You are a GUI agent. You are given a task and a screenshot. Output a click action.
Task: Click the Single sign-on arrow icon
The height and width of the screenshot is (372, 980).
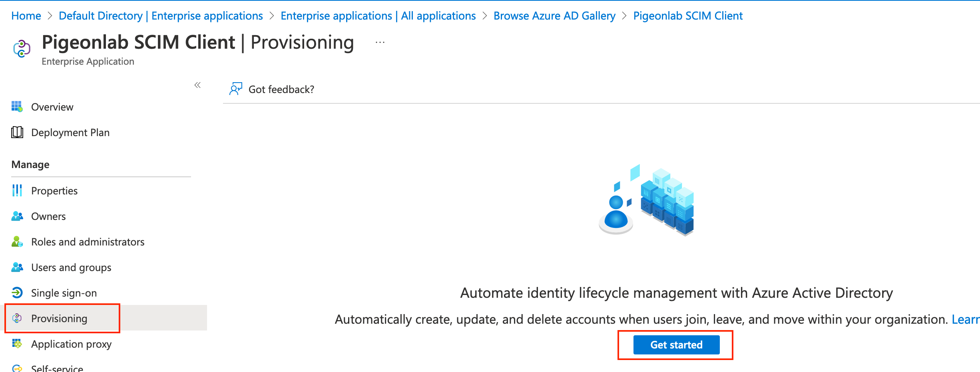[x=17, y=293]
